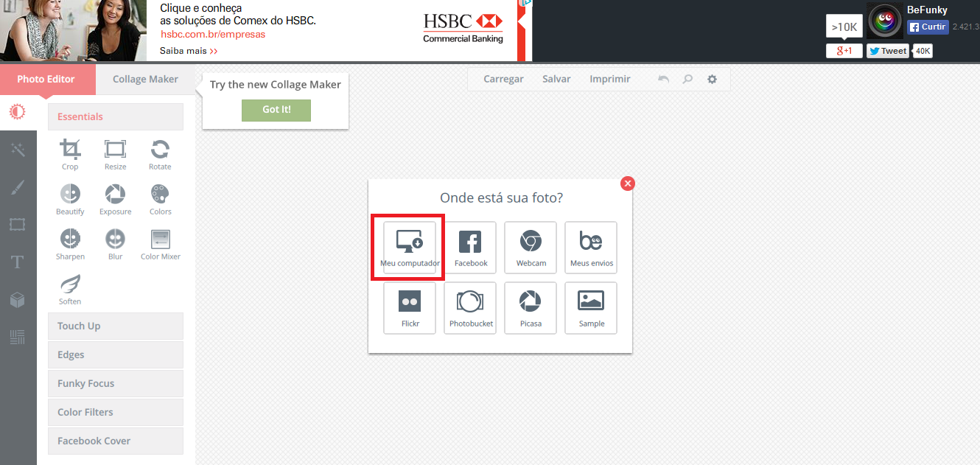Open the Colors tool
The height and width of the screenshot is (465, 980).
pyautogui.click(x=160, y=200)
